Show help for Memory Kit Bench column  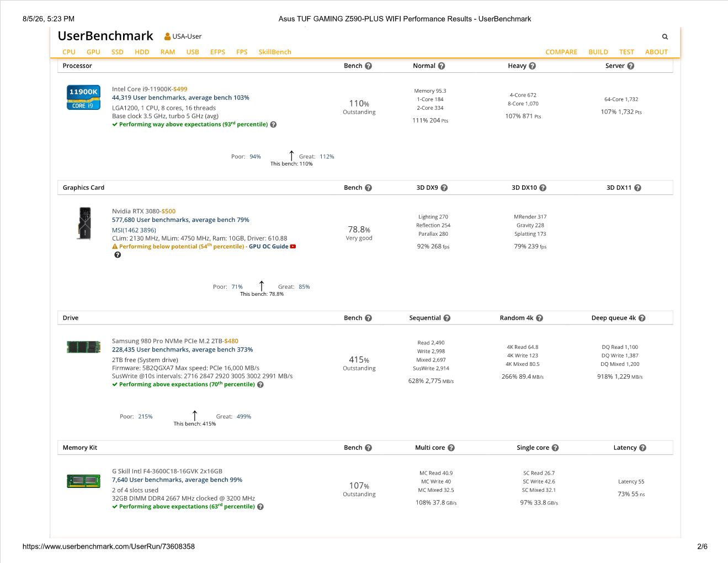click(369, 448)
